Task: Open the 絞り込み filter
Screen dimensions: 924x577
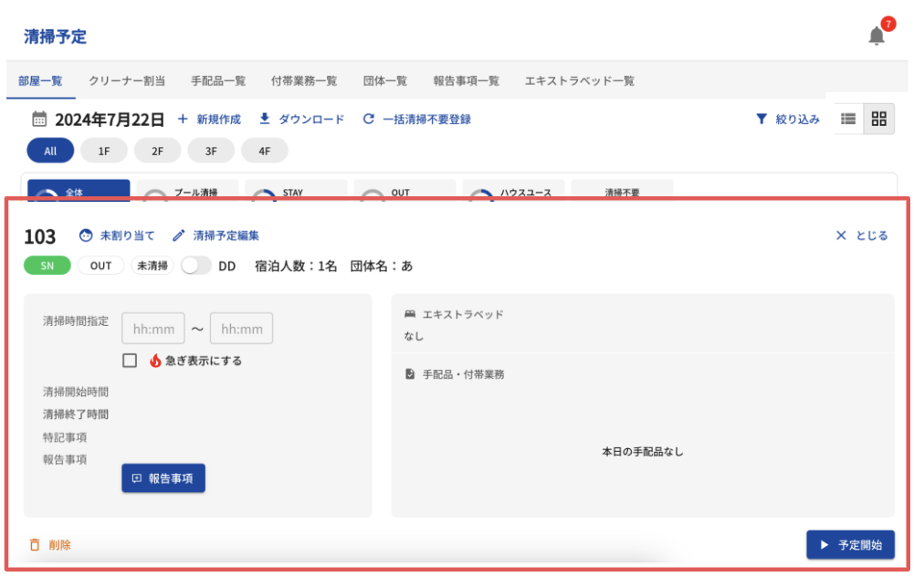Action: tap(787, 119)
